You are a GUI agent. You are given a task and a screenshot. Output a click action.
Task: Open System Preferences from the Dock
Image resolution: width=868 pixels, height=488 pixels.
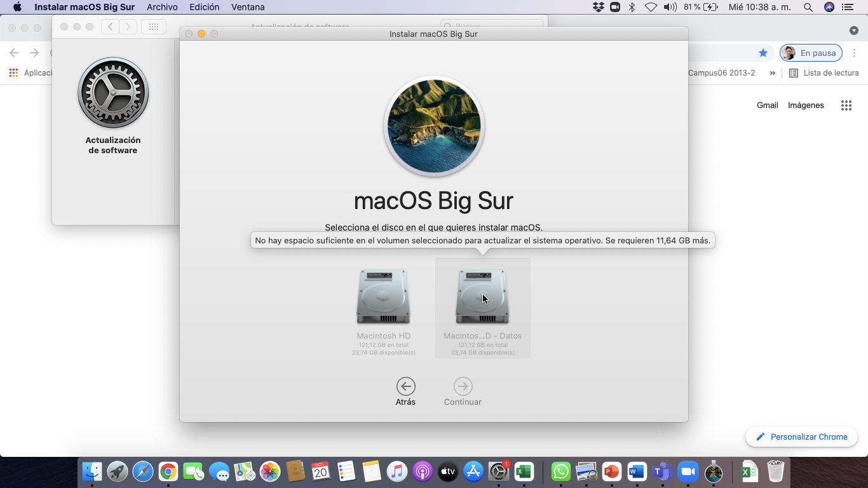499,471
